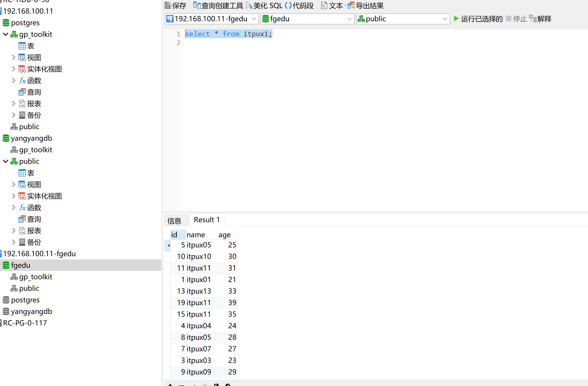Viewport: 588px width, 386px height.
Task: Open the connection dropdown 192.168.100.11-fgedu
Action: click(x=212, y=19)
